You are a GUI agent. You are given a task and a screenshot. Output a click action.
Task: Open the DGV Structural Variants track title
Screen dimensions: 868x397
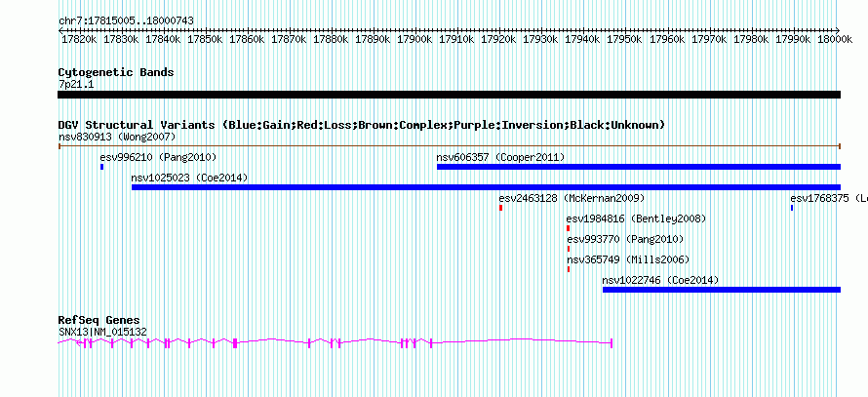click(362, 125)
